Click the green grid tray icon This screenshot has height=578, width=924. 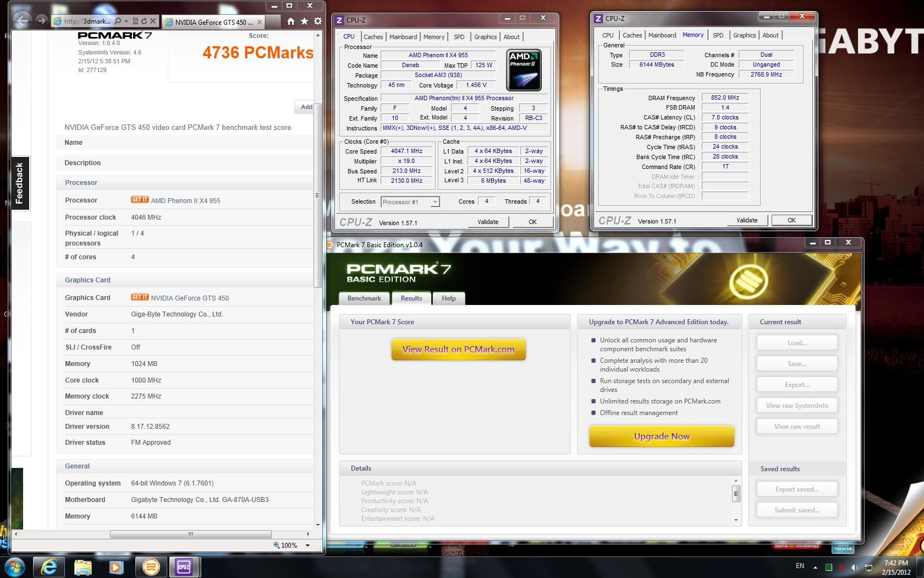828,567
